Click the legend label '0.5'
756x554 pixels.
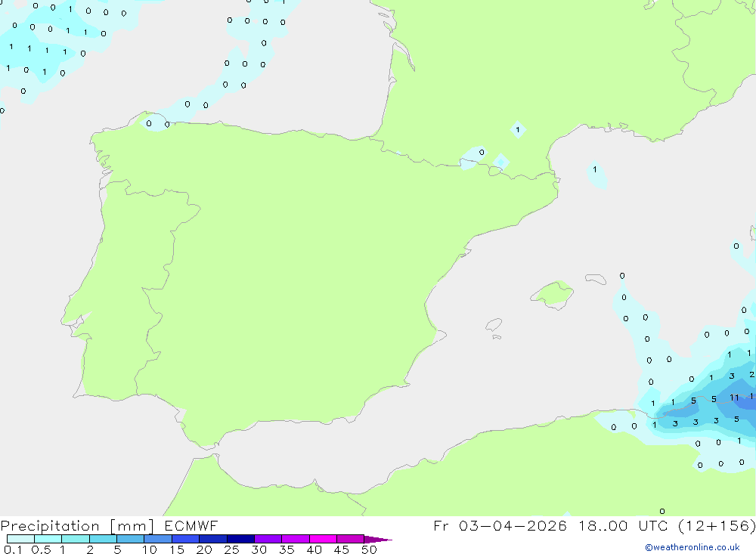(41, 549)
